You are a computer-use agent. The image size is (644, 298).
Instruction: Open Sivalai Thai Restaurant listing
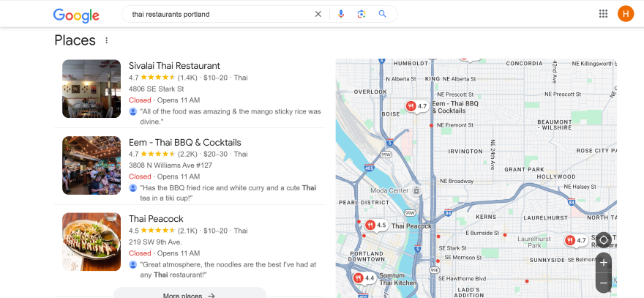(174, 66)
